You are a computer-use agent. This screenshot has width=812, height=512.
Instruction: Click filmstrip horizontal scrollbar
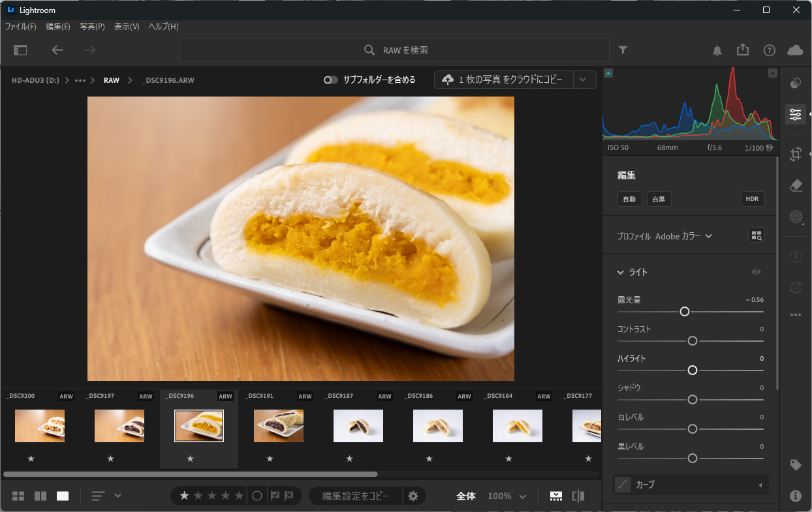[191, 474]
